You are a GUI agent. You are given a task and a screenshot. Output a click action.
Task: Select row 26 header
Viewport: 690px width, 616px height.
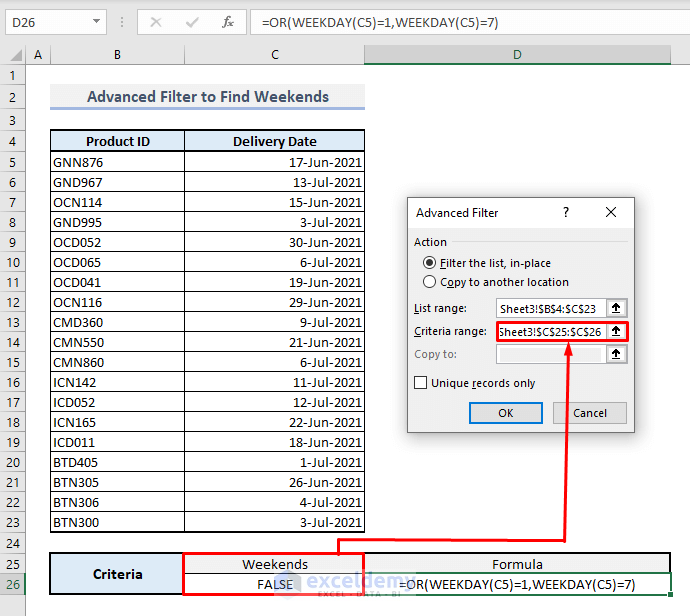pyautogui.click(x=12, y=584)
